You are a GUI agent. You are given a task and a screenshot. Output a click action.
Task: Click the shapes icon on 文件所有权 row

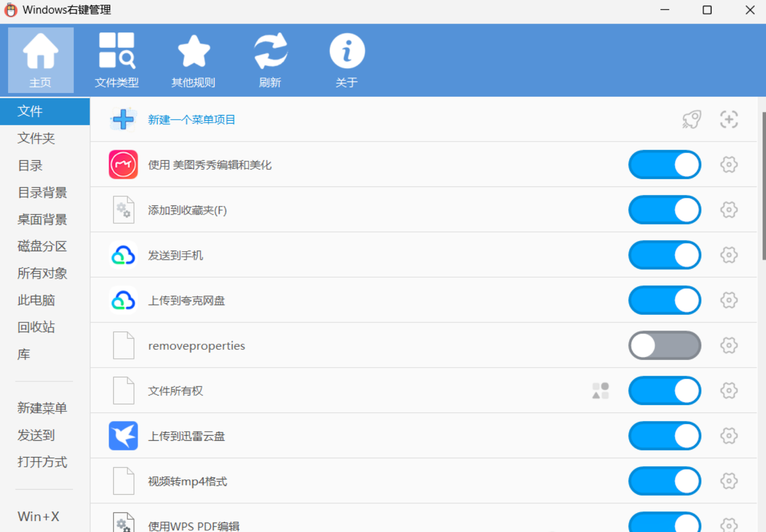600,390
